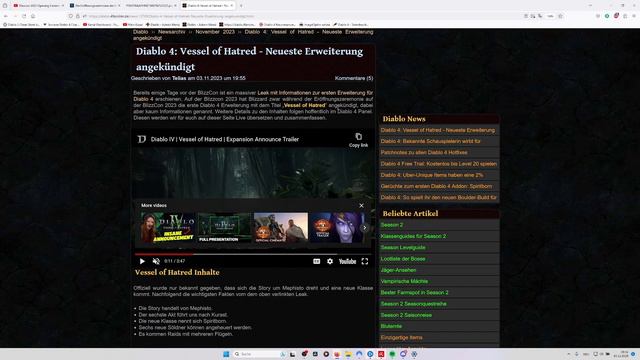Reload the page with the refresh icon

24,16
